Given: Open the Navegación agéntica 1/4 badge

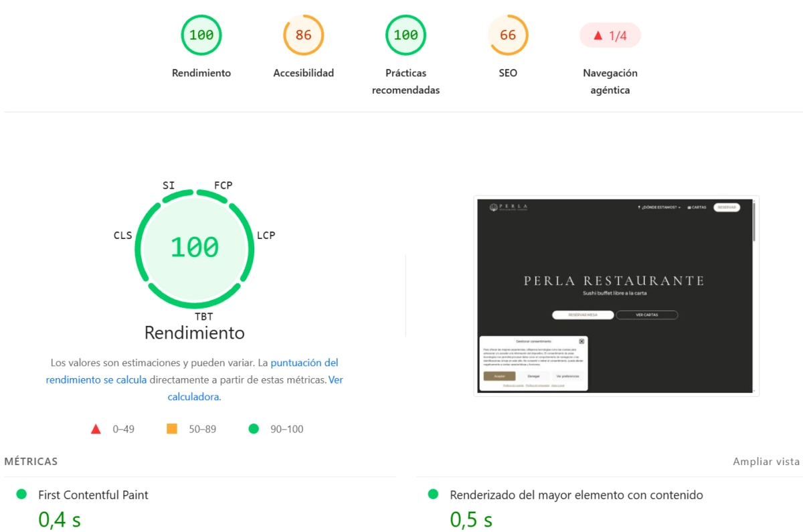Looking at the screenshot, I should (610, 35).
